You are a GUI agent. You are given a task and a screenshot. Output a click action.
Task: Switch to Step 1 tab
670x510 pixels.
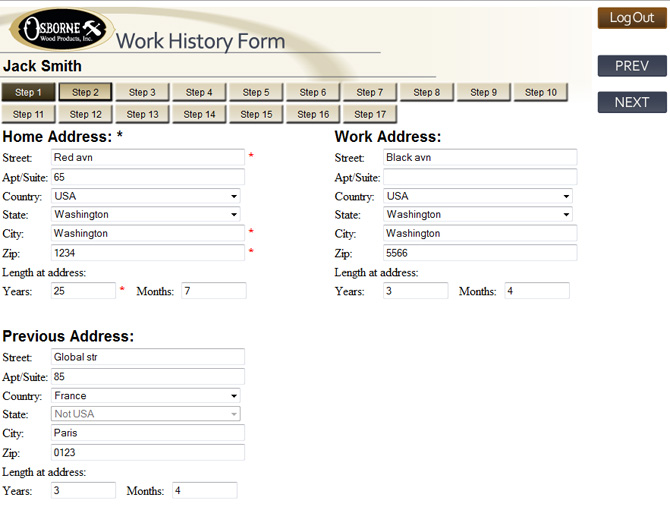click(28, 92)
